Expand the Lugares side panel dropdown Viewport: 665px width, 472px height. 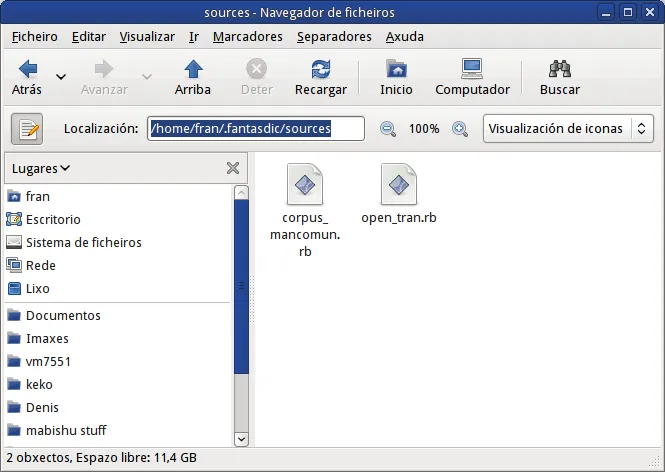point(41,168)
